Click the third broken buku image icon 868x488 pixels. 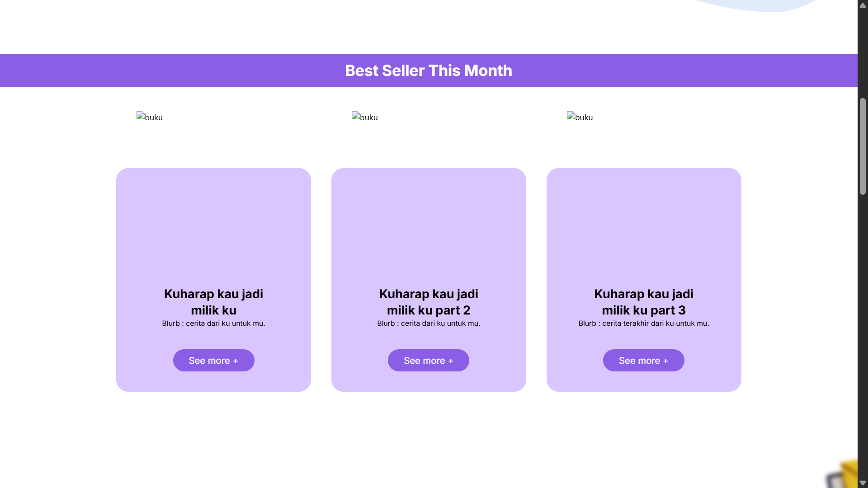tap(571, 117)
